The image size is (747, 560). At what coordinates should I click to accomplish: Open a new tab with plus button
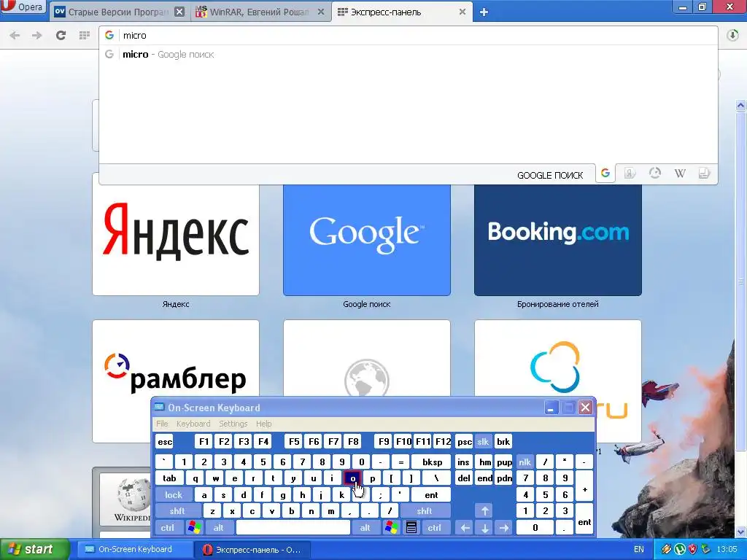(x=484, y=12)
